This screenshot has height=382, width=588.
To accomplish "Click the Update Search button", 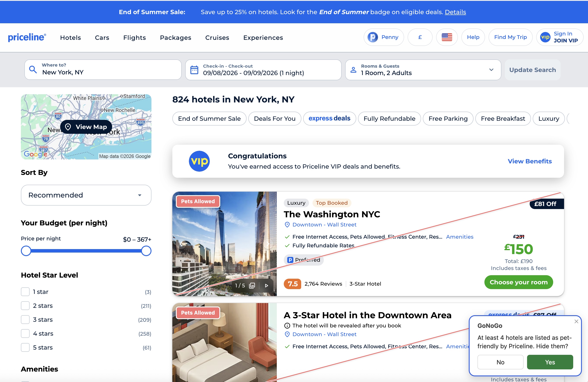I will [x=533, y=70].
